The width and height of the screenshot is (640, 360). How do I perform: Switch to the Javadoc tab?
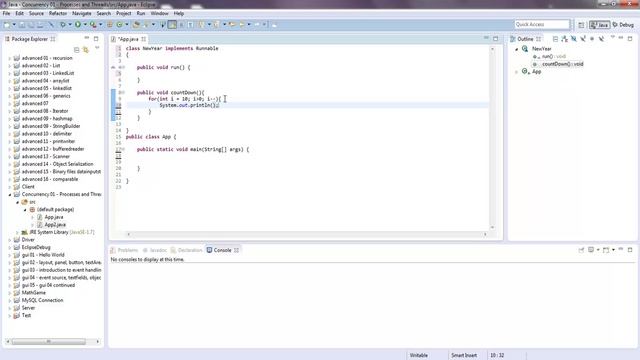coord(155,250)
